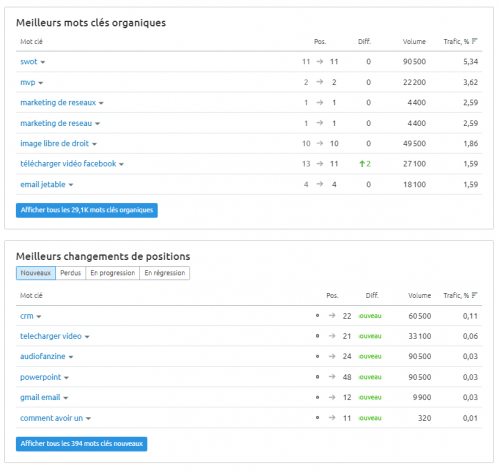Screen dimensions: 500x471
Task: Click volume 33 100 in telecharger video row
Action: (420, 336)
